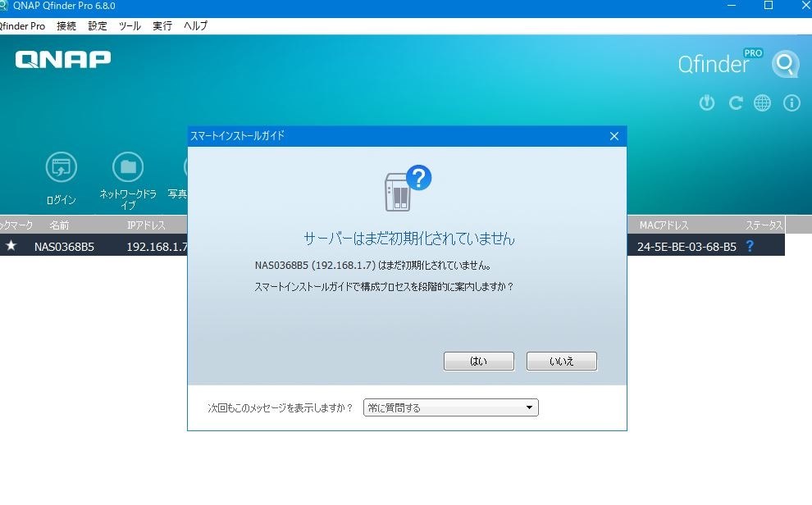Open the 設定 menu
Viewport: 812px width, 505px height.
96,25
